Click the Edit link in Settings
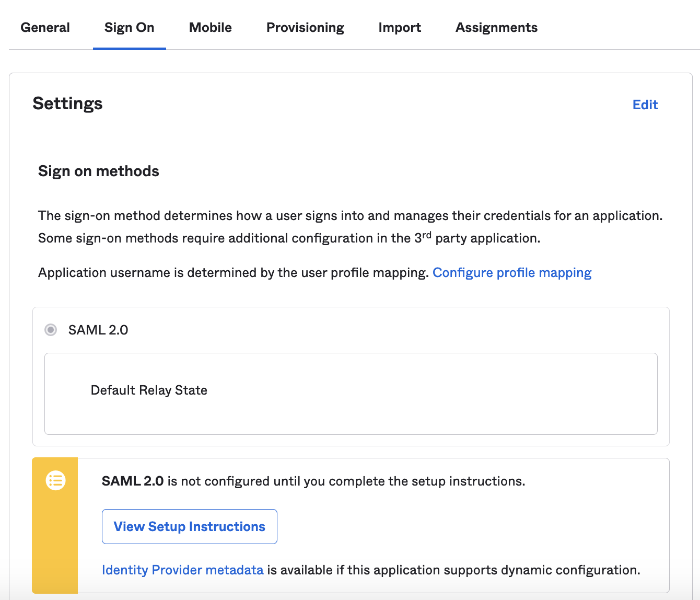Screen dimensions: 700x600 point(645,105)
